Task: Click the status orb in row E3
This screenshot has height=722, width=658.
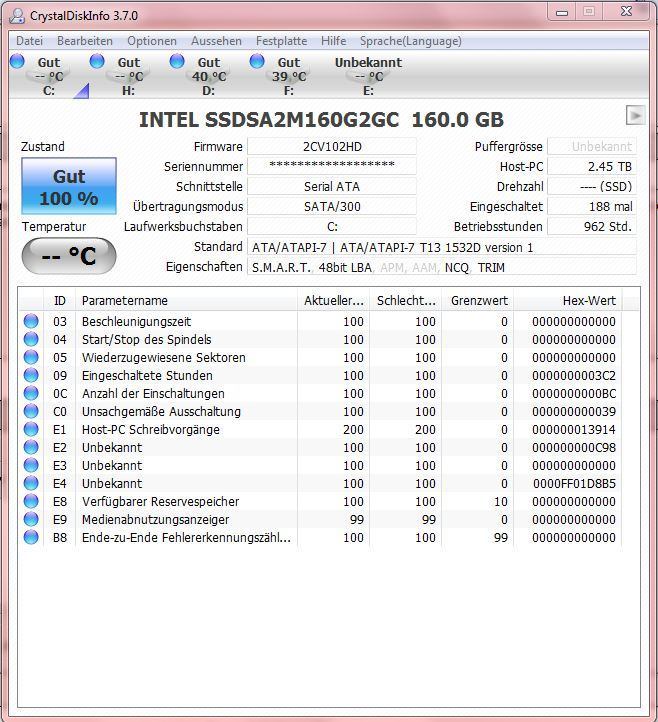Action: [x=31, y=465]
